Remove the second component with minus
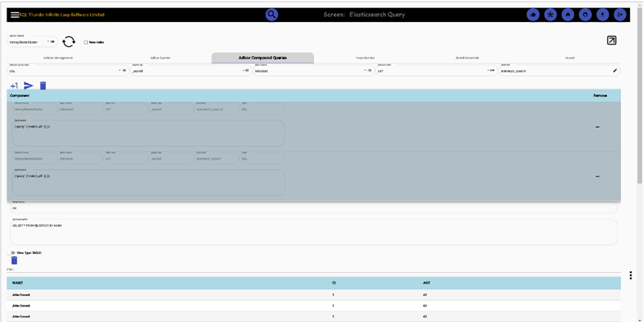The height and width of the screenshot is (322, 644). pyautogui.click(x=597, y=177)
